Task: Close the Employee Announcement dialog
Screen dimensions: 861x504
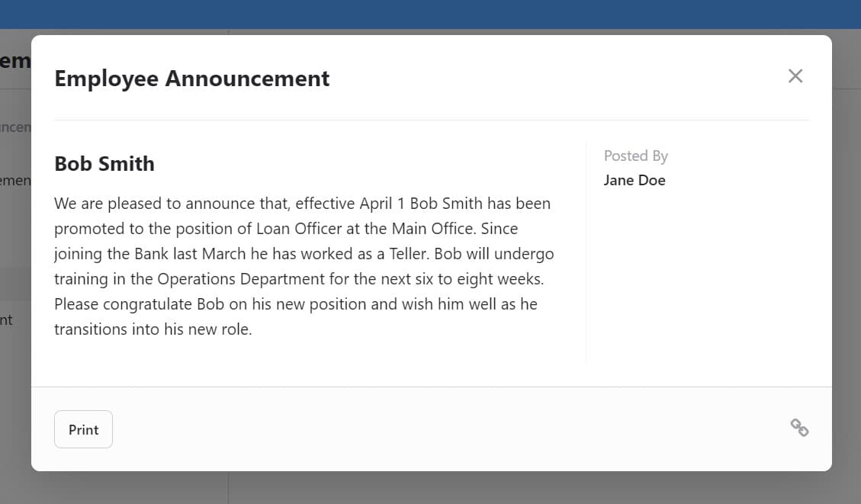Action: (795, 76)
